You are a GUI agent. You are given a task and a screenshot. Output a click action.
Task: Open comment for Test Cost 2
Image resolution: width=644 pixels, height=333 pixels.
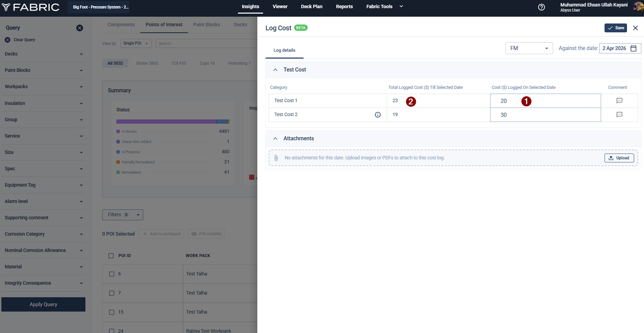coord(619,114)
